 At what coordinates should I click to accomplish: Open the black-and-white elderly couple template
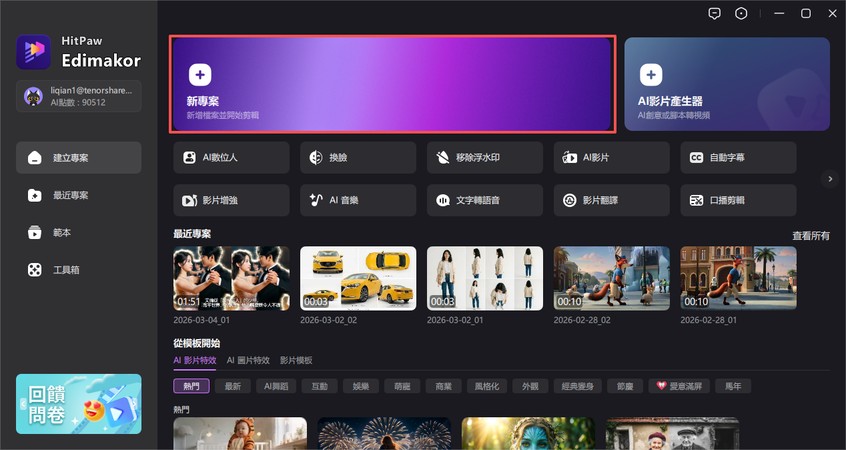[672, 433]
